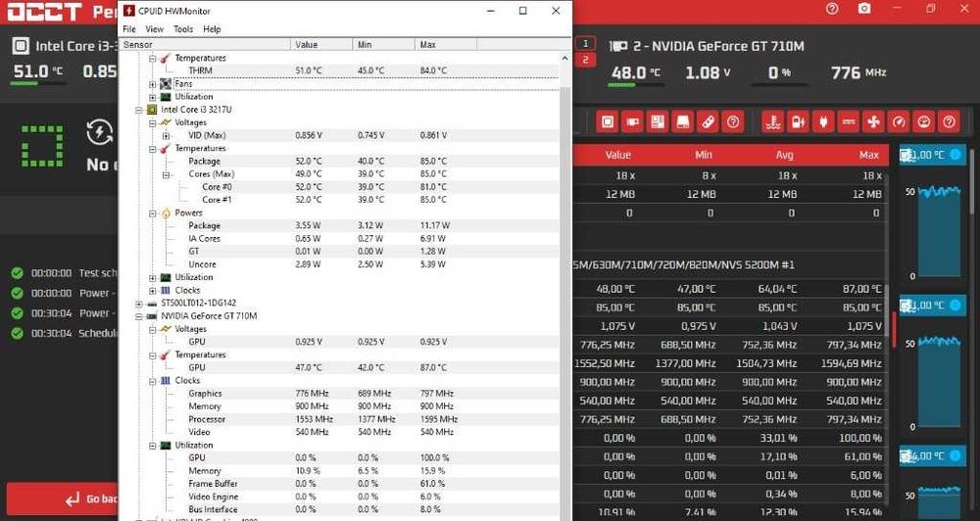Filter OCCT sensors by motherboard icon
The width and height of the screenshot is (980, 521).
[657, 121]
